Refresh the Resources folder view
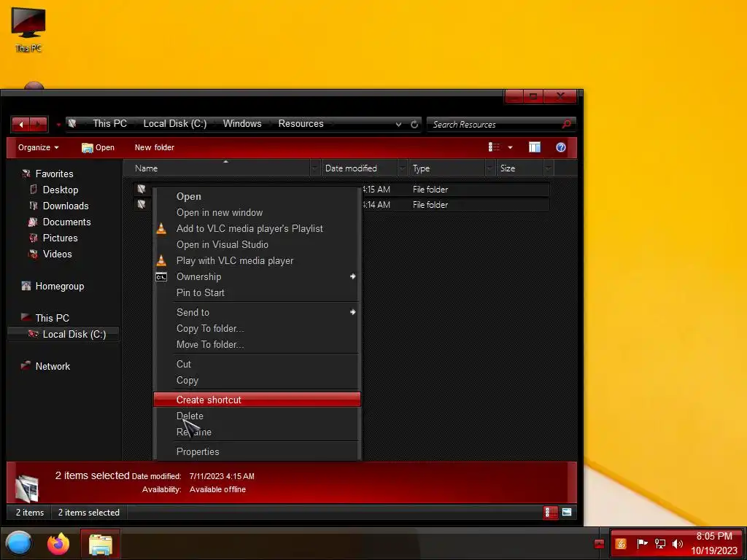This screenshot has width=747, height=560. tap(414, 124)
